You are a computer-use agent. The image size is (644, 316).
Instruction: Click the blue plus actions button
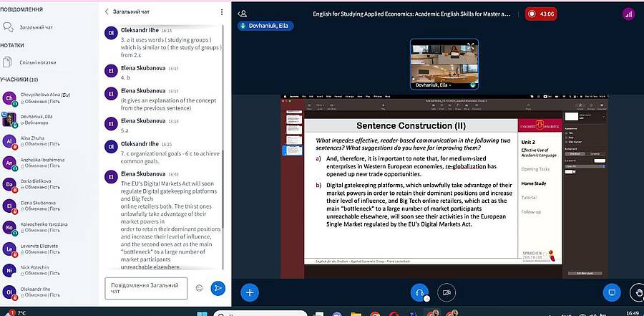point(249,292)
